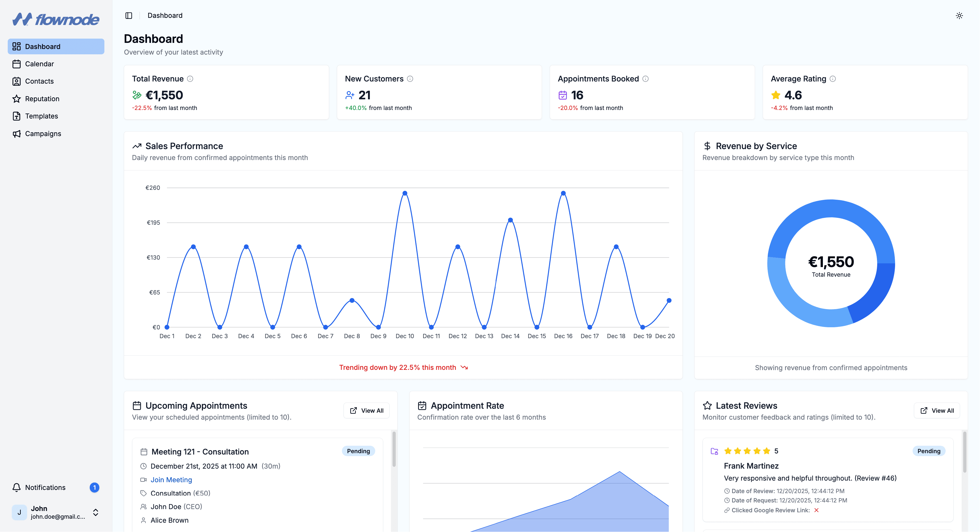This screenshot has height=532, width=980.
Task: Open the Notifications bell
Action: coord(17,487)
